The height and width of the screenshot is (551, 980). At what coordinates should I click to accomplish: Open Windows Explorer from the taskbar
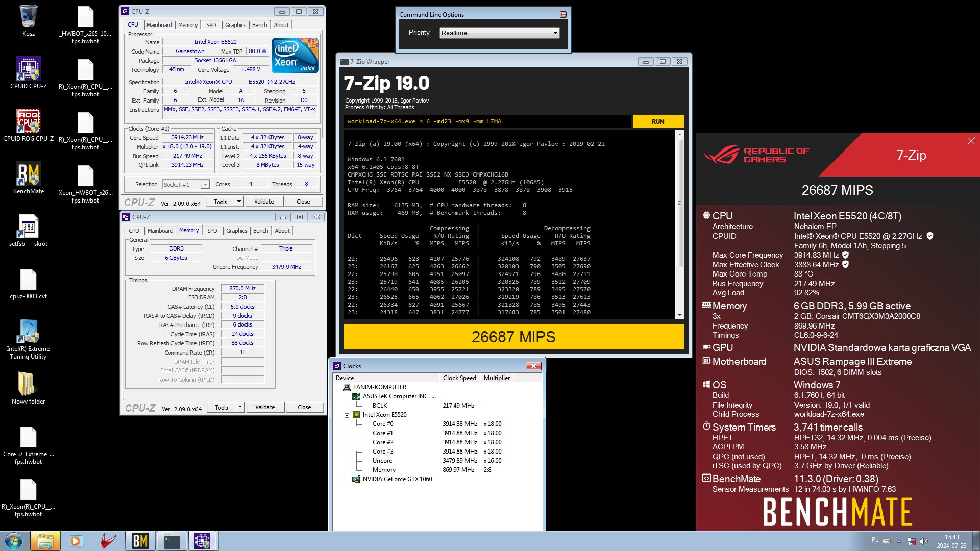point(45,541)
